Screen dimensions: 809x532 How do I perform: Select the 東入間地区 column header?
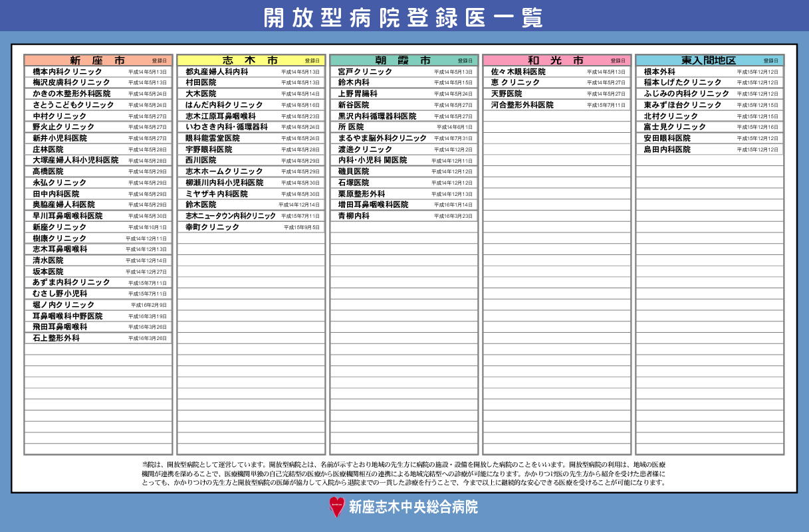[709, 60]
